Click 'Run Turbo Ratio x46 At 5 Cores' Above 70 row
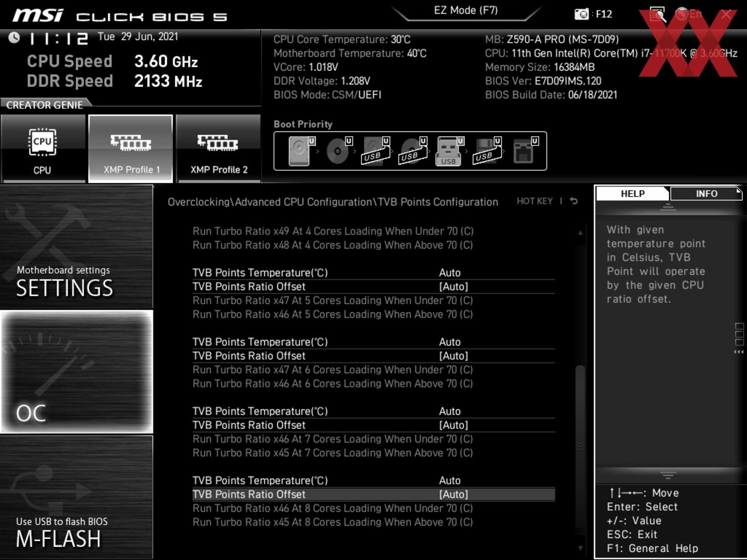 (x=333, y=314)
